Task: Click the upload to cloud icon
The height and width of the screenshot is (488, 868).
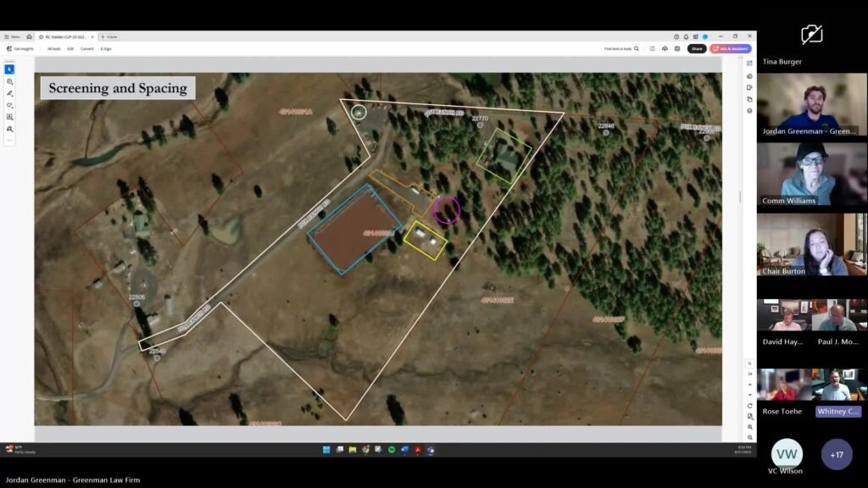Action: point(664,49)
